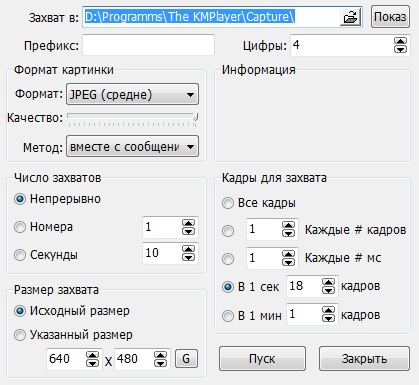Decrease the Каждые # мс value
This screenshot has width=419, height=385.
coord(288,262)
